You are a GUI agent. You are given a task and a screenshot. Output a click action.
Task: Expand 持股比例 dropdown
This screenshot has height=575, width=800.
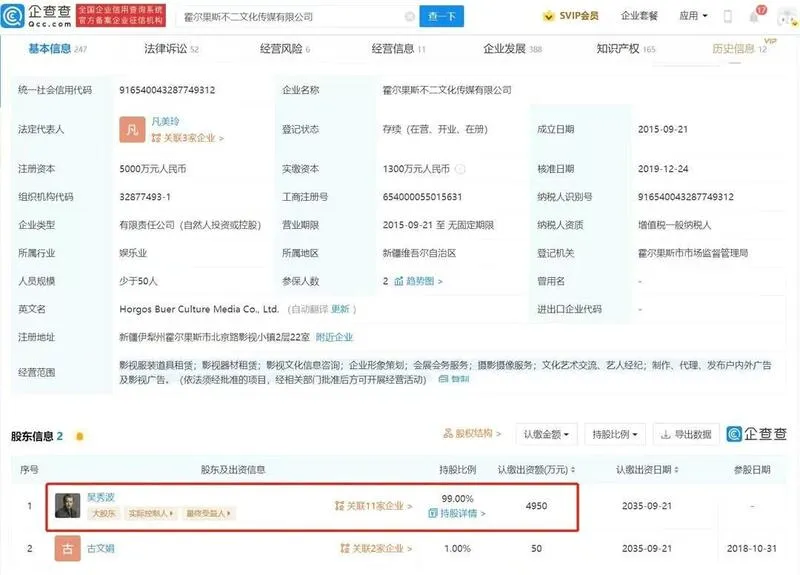(615, 434)
